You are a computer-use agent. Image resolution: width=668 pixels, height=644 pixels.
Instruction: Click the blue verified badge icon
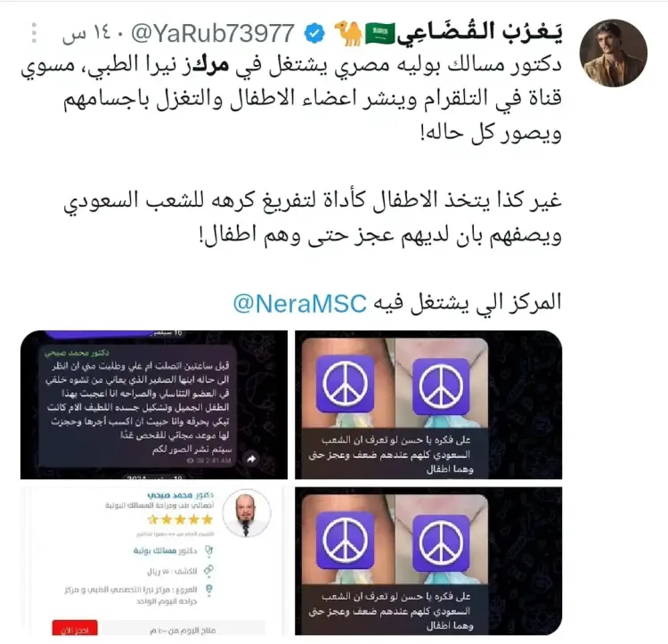click(x=314, y=34)
